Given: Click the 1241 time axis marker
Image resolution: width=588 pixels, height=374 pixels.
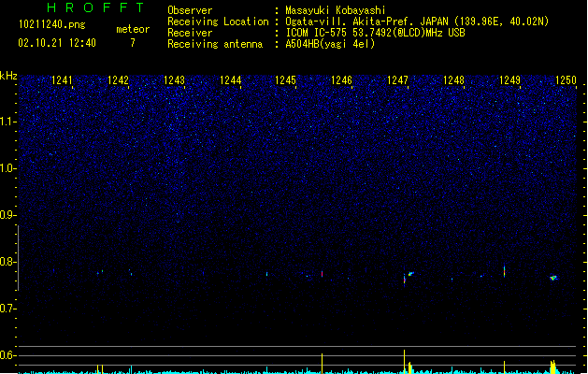Looking at the screenshot, I should pos(62,80).
